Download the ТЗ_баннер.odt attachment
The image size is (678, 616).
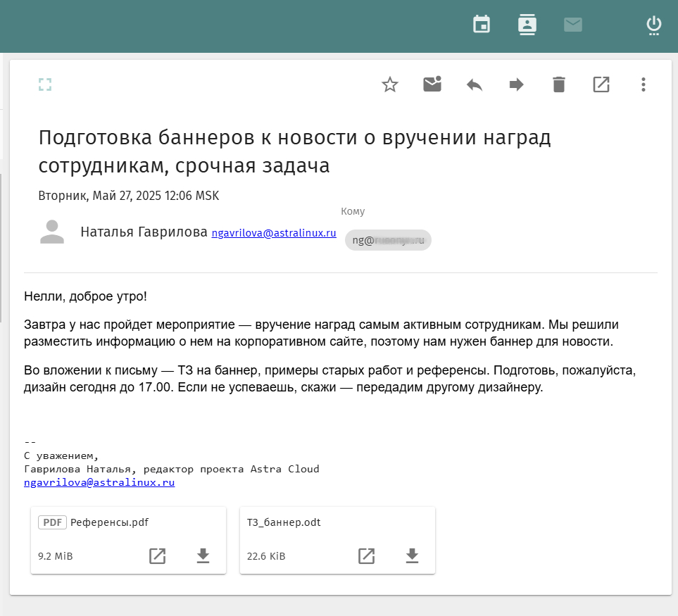[412, 556]
